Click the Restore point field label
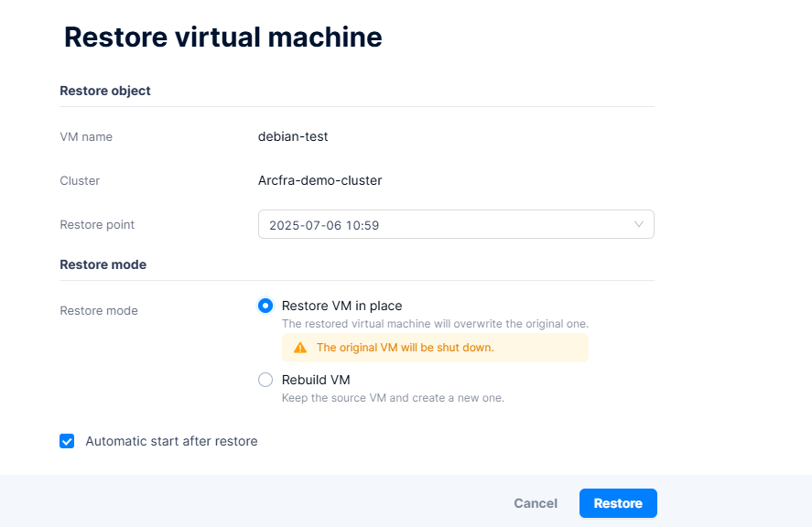Image resolution: width=812 pixels, height=527 pixels. 97,224
